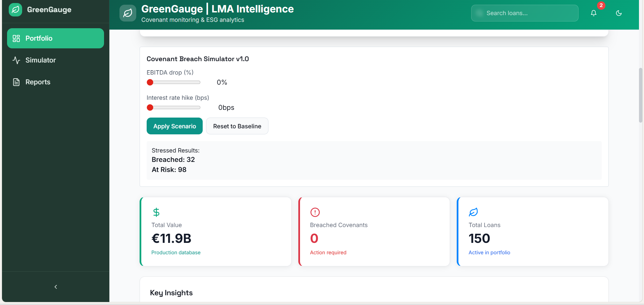Select the Portfolio menu item

[55, 38]
